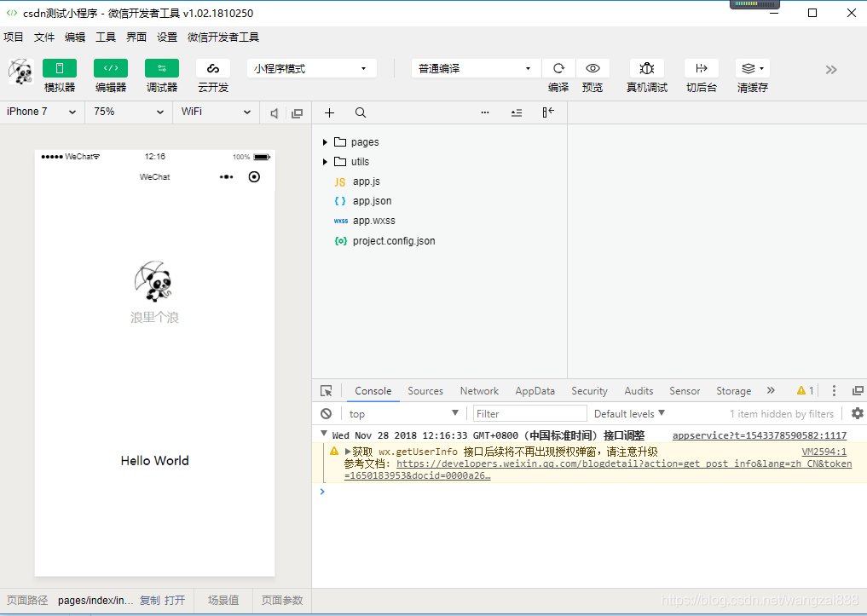Screen dimensions: 867x616
Task: Toggle the 调试器 debugger panel button
Action: coord(161,68)
